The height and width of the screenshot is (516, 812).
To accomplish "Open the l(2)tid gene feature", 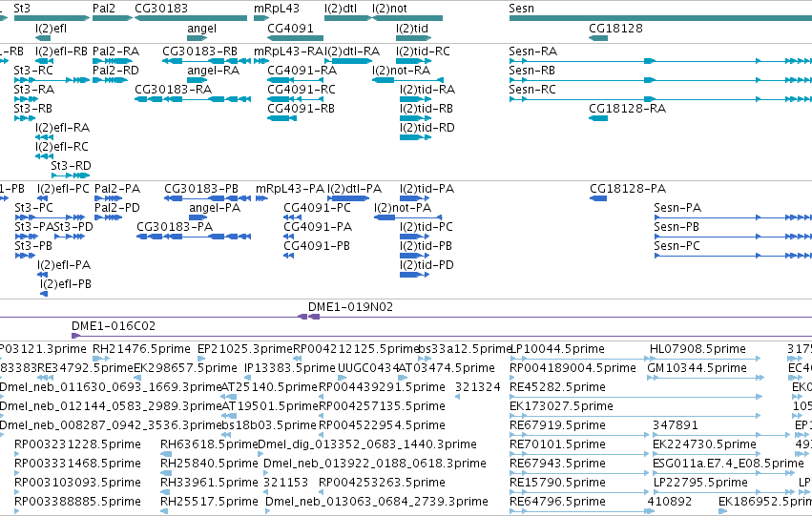I will pos(414,38).
